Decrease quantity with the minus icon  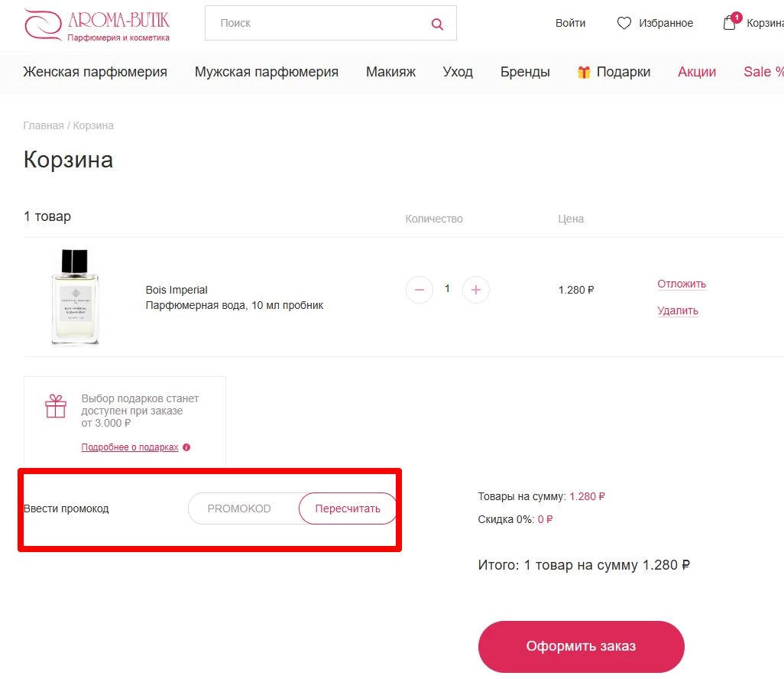419,290
